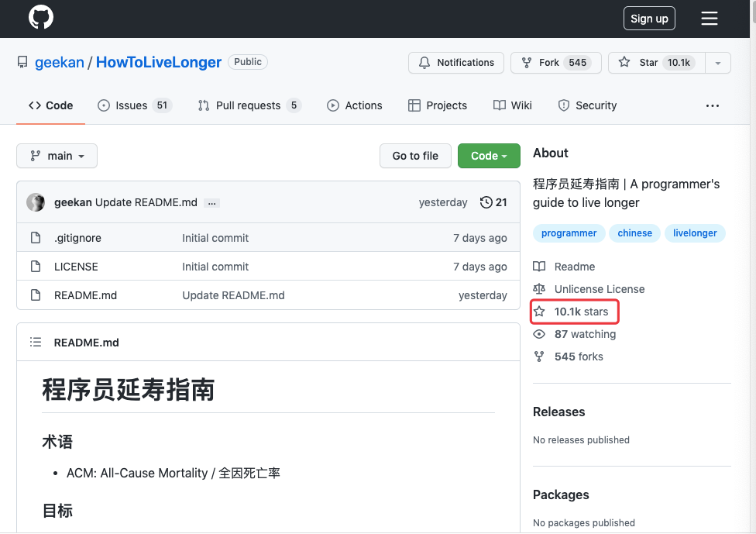
Task: Open the Initial commit message for LICENSE
Action: pos(215,267)
